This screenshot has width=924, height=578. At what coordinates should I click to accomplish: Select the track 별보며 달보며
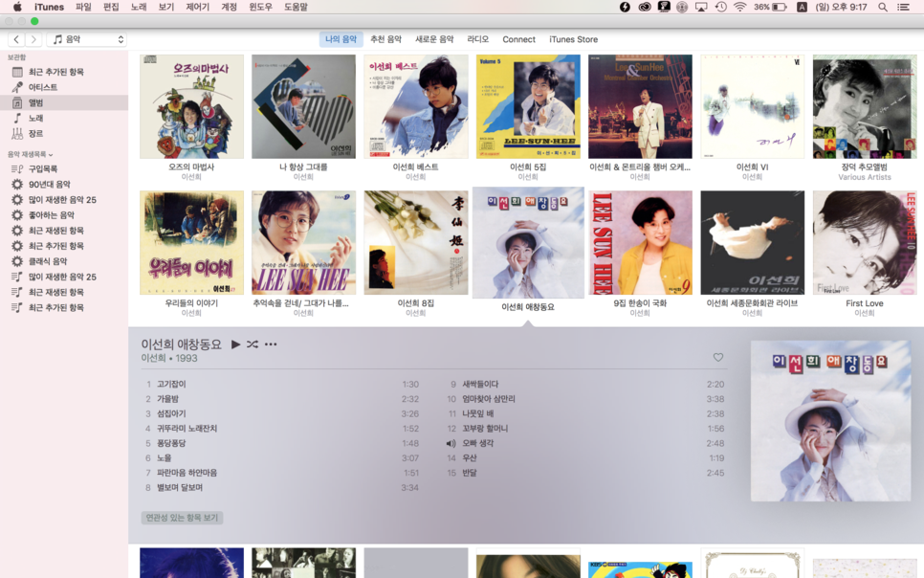280,487
